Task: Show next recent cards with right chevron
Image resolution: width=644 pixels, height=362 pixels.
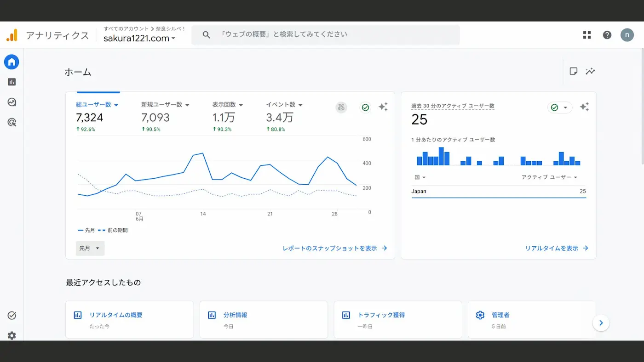Action: [x=601, y=323]
